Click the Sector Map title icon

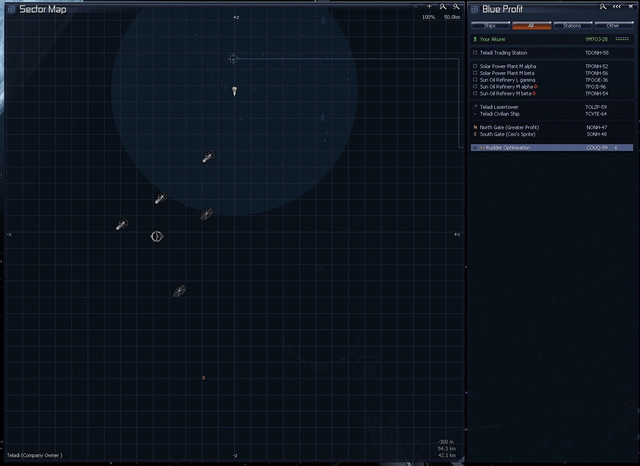click(x=11, y=9)
